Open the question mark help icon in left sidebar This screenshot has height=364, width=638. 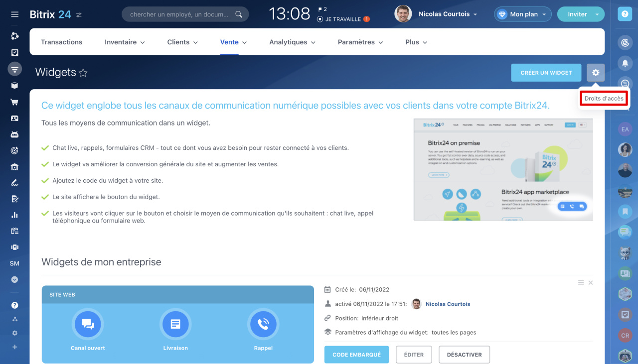tap(14, 305)
